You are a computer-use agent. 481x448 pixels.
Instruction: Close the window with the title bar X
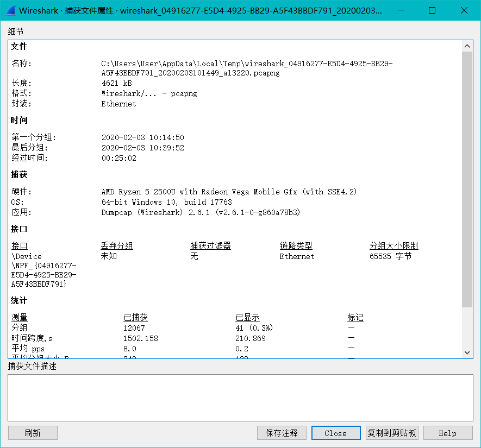[x=464, y=10]
